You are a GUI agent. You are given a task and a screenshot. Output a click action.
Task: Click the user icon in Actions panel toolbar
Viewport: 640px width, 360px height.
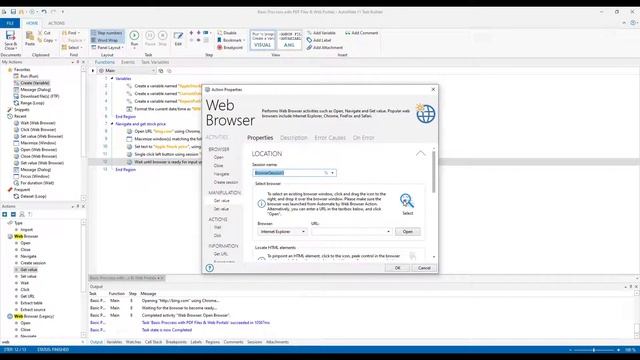pyautogui.click(x=22, y=214)
